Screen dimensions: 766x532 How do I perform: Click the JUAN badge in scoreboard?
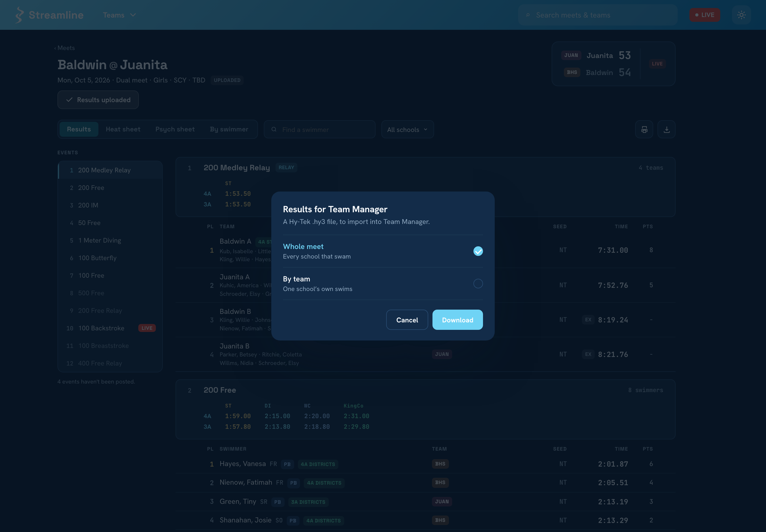point(571,55)
